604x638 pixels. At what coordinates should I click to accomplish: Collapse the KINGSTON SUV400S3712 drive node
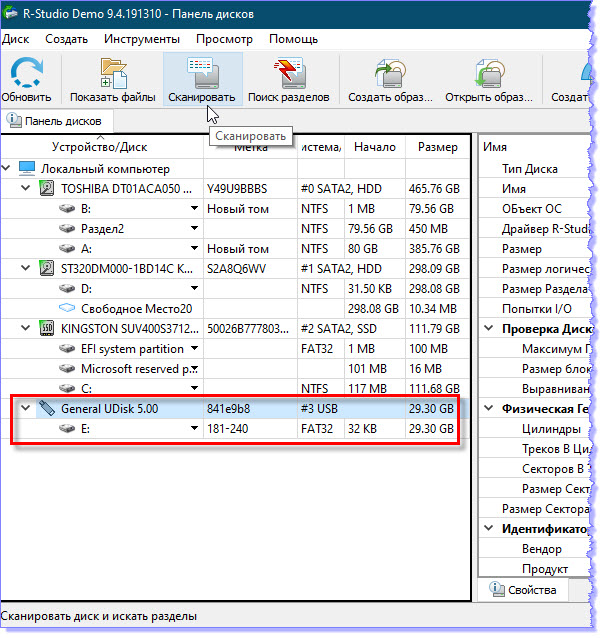coord(26,329)
